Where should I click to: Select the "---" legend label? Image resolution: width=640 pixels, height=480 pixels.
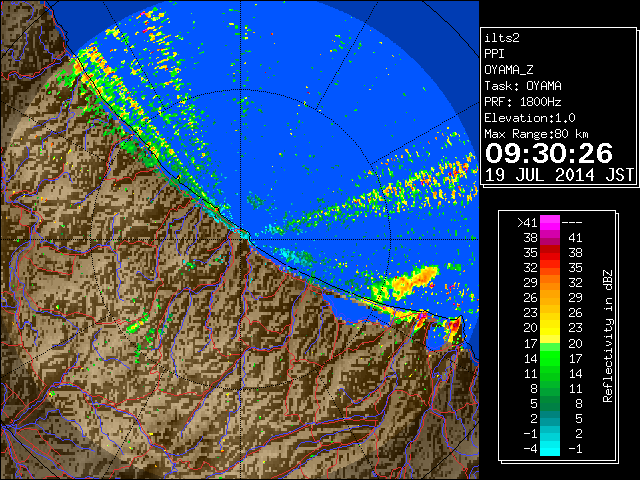pyautogui.click(x=572, y=223)
